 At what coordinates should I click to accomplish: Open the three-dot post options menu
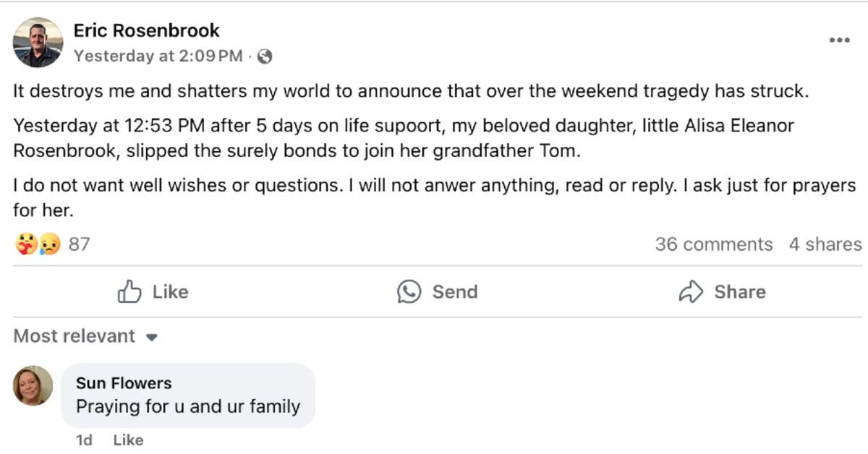(x=839, y=40)
